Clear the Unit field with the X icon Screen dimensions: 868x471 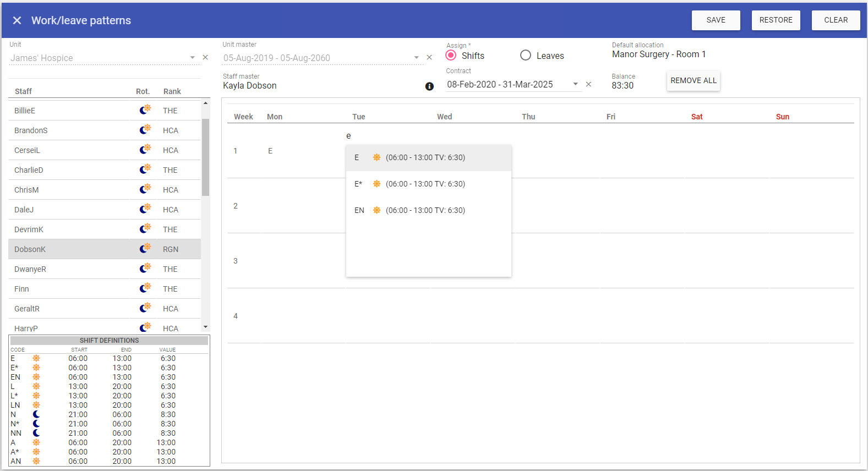[x=205, y=57]
